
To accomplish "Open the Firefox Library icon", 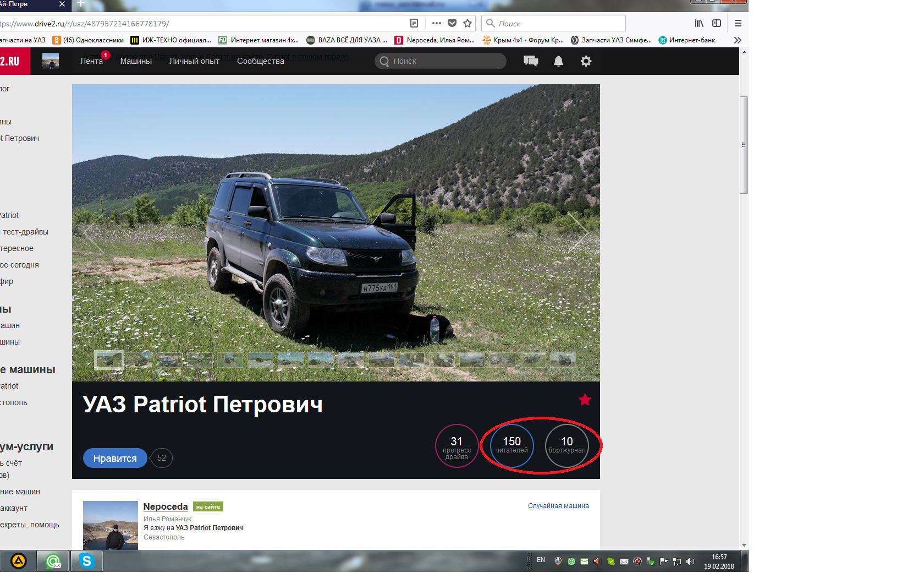I will point(699,23).
